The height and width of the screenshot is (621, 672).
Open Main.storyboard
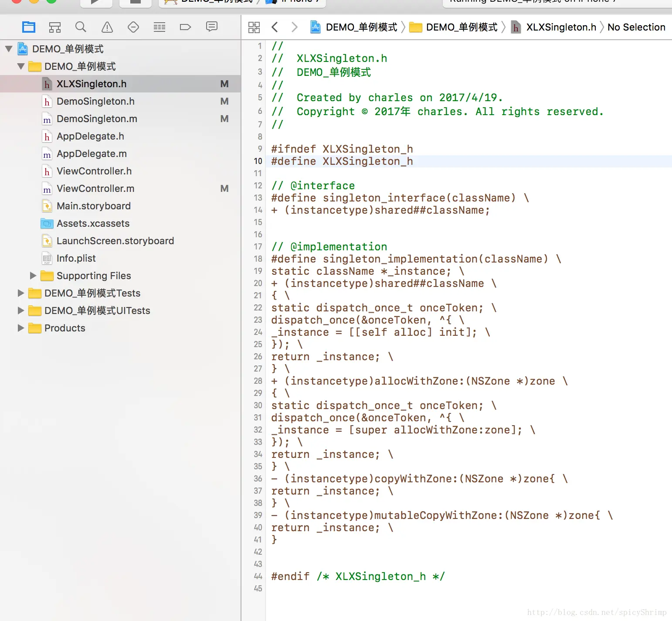point(120,206)
